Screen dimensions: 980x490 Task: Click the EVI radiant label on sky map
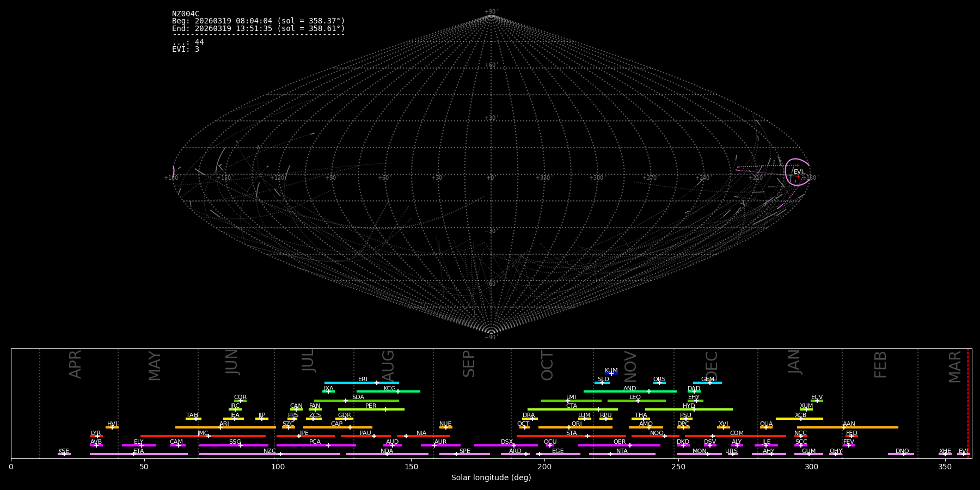click(x=798, y=172)
